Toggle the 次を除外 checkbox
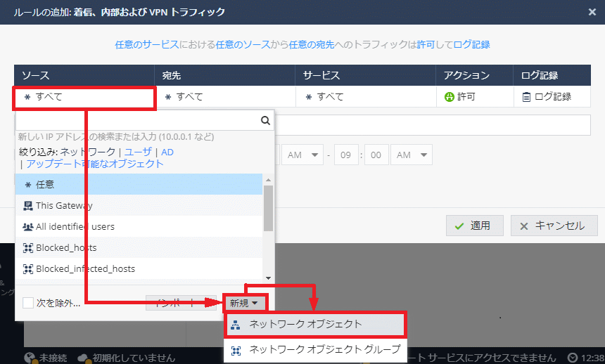Viewport: 605px width, 364px height. [28, 303]
